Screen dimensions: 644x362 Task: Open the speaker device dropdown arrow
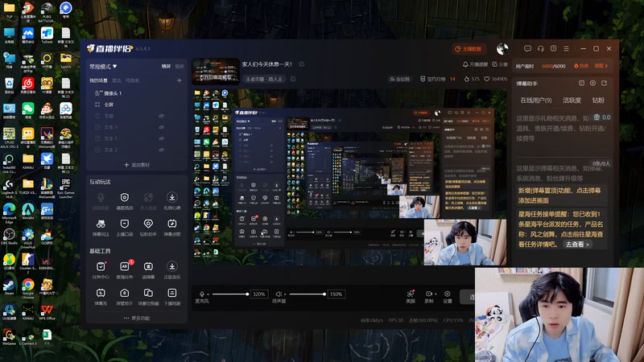click(x=285, y=294)
